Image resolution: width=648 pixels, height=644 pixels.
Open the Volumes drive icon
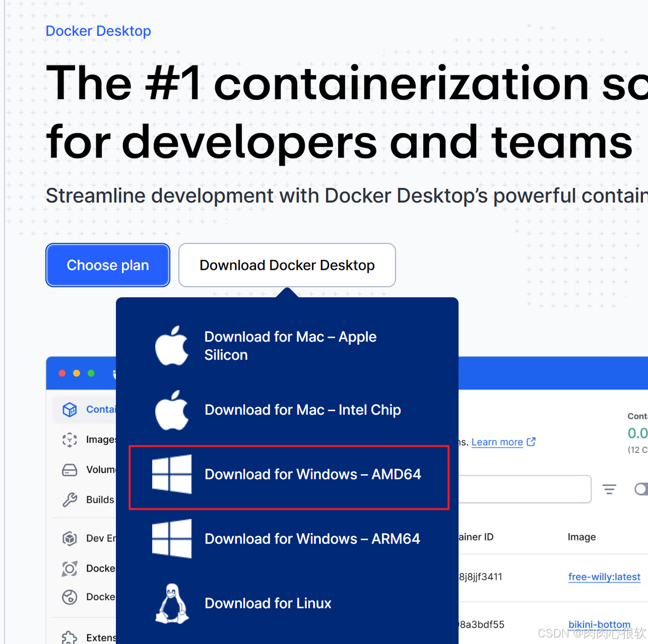click(69, 470)
